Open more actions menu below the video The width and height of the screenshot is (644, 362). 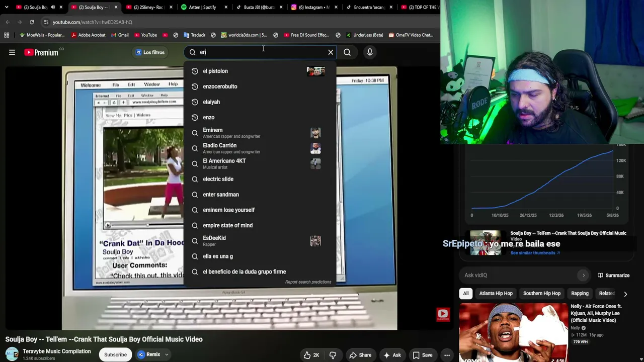pyautogui.click(x=447, y=355)
